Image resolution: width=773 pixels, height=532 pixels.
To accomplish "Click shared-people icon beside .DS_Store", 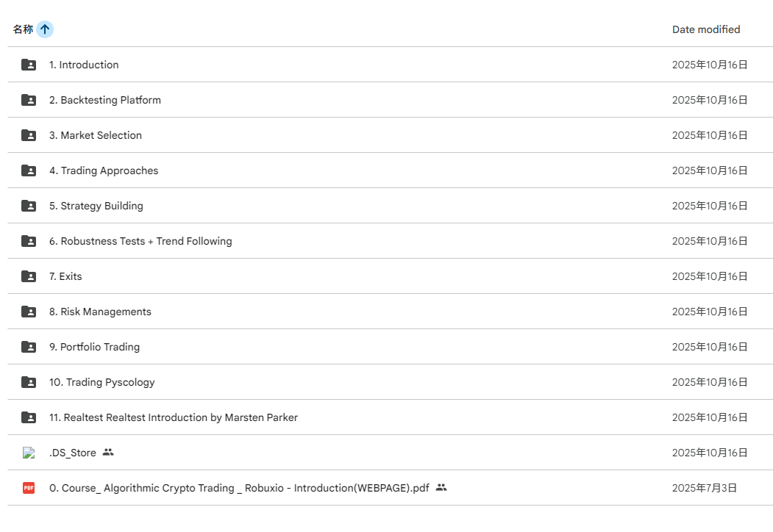I will tap(108, 453).
